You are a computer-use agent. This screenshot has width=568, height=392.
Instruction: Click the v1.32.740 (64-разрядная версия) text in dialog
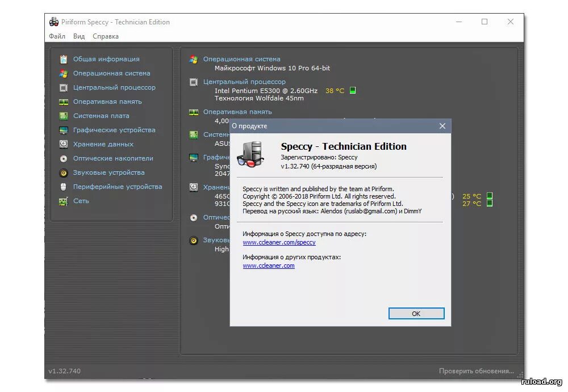pyautogui.click(x=328, y=166)
